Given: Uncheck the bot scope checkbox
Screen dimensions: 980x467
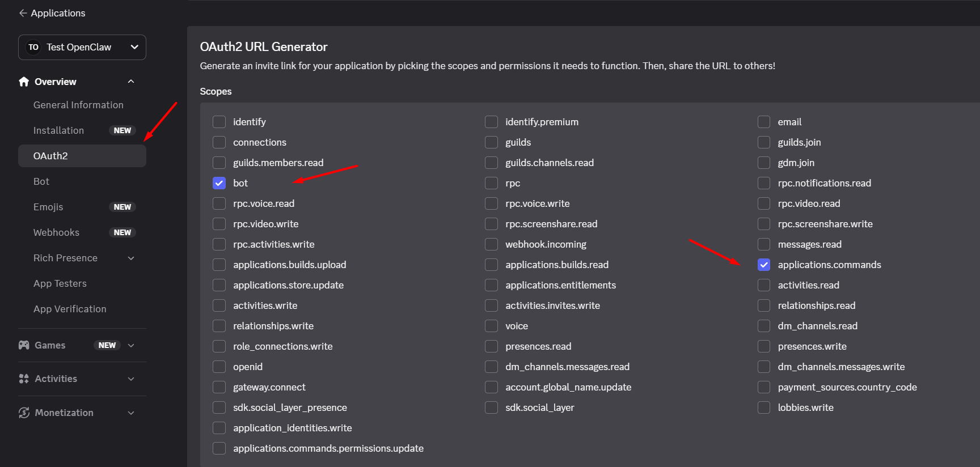Looking at the screenshot, I should (219, 183).
